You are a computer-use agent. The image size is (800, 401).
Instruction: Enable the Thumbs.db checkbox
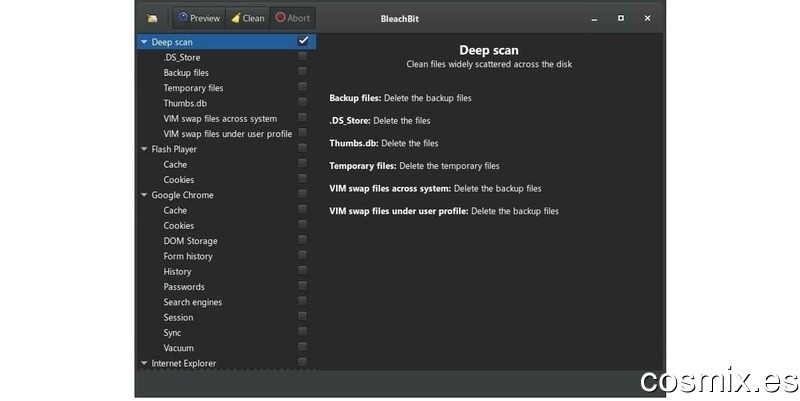pyautogui.click(x=303, y=102)
